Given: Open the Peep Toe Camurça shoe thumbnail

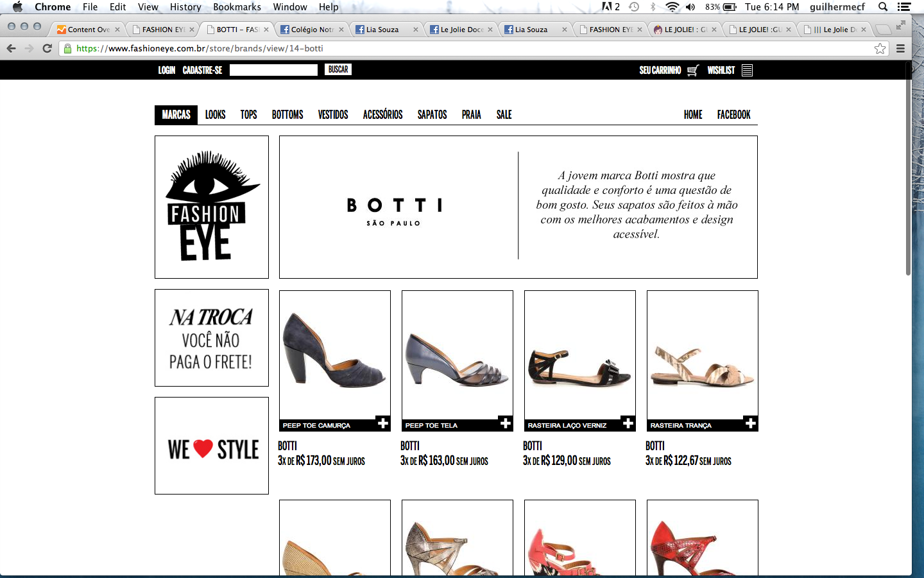Looking at the screenshot, I should tap(335, 354).
